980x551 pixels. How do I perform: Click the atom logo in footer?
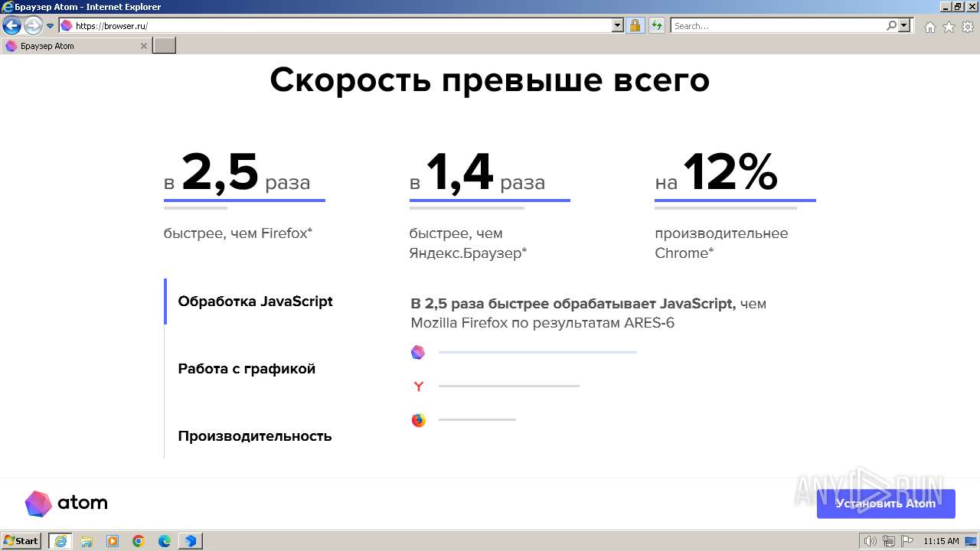(x=66, y=504)
